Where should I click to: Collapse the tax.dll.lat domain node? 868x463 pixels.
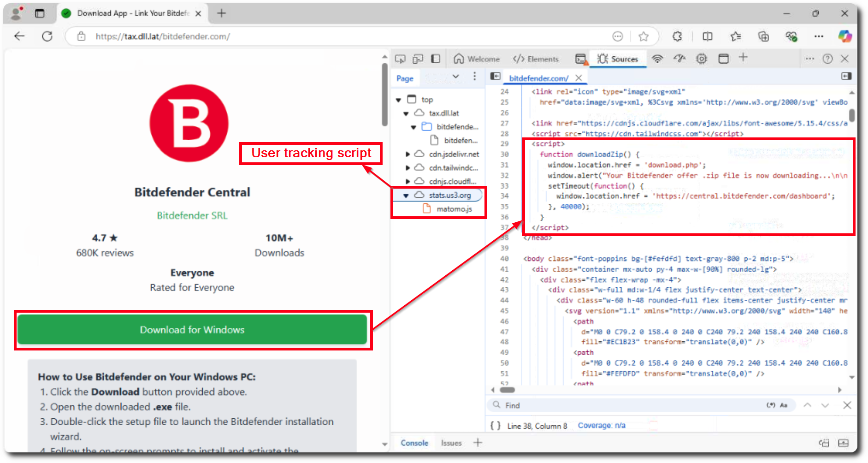(406, 113)
